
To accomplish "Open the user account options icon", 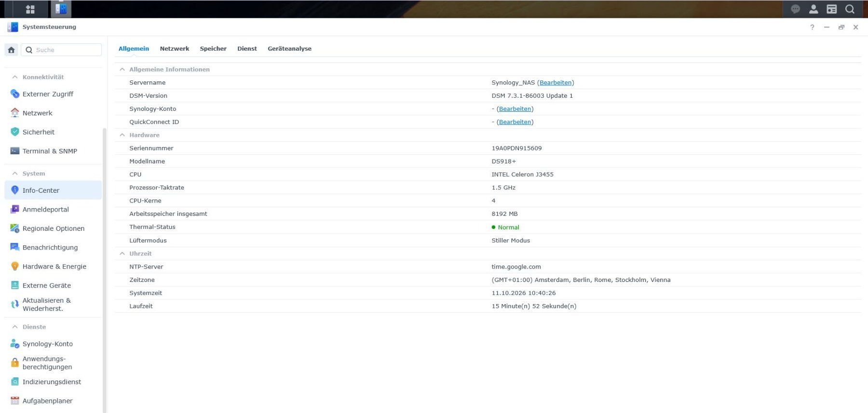I will 814,9.
